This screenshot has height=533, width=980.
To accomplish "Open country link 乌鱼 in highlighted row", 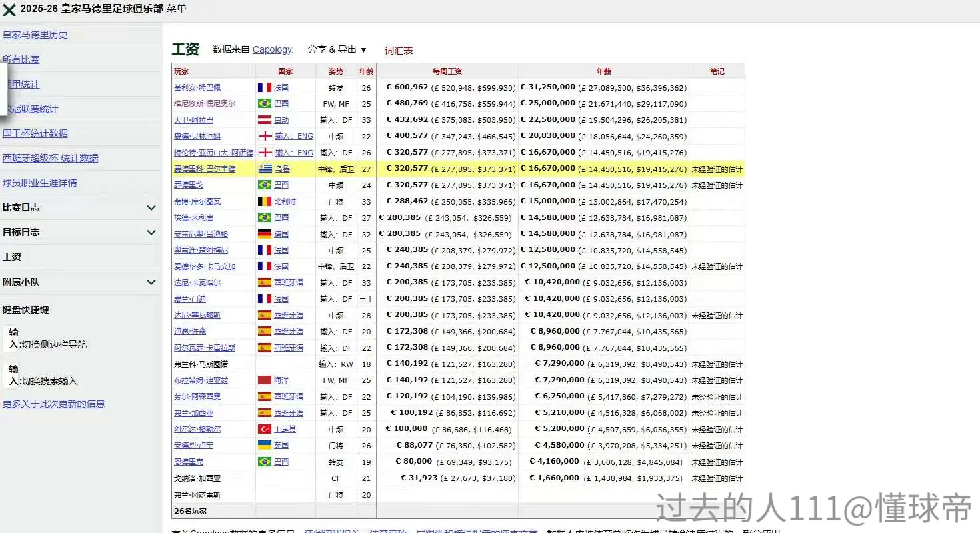I will coord(283,169).
